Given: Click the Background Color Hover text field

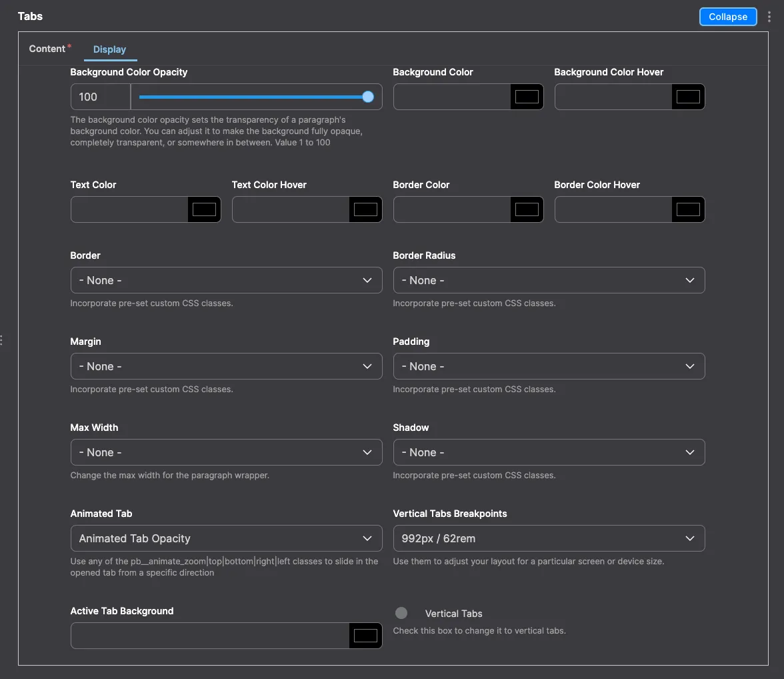Looking at the screenshot, I should (613, 97).
